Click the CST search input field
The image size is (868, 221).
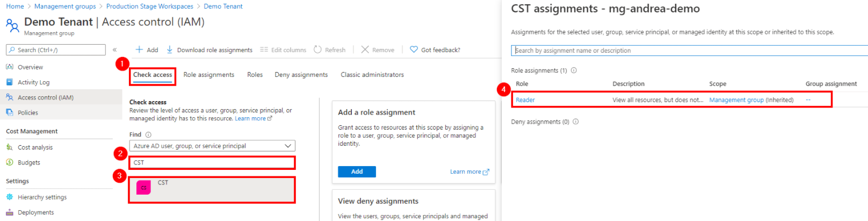[x=212, y=162]
